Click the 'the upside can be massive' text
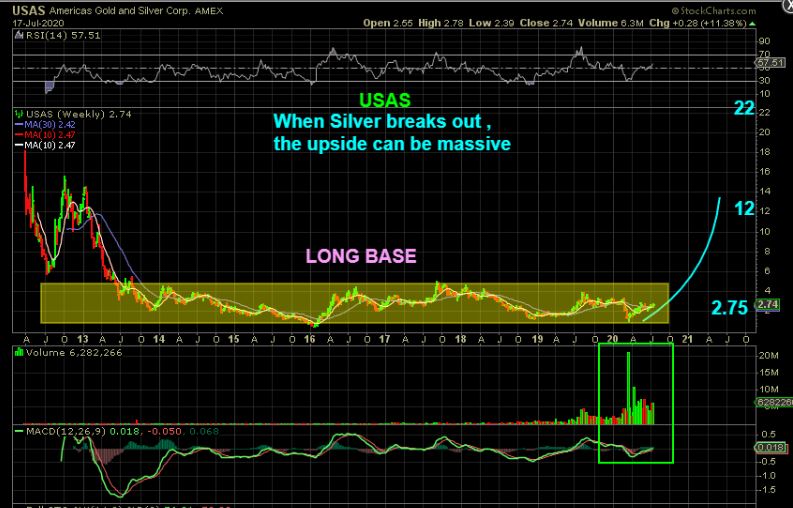The width and height of the screenshot is (793, 508). click(392, 144)
